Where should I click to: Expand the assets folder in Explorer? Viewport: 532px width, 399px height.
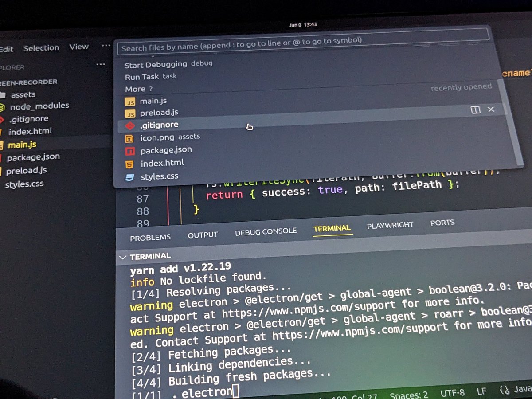[x=23, y=94]
